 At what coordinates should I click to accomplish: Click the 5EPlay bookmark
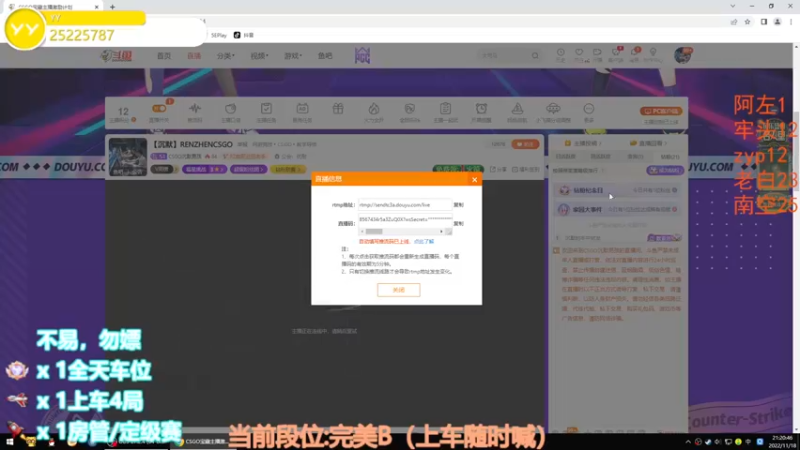tap(218, 35)
